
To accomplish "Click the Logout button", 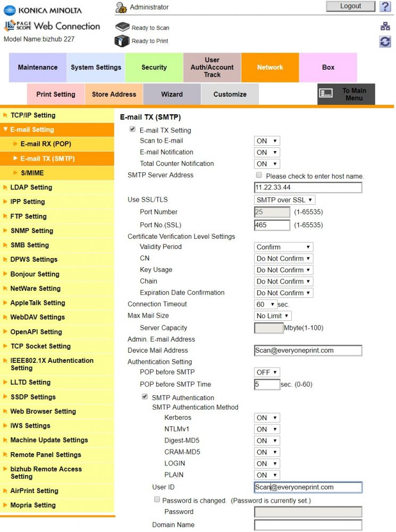I will pos(350,6).
